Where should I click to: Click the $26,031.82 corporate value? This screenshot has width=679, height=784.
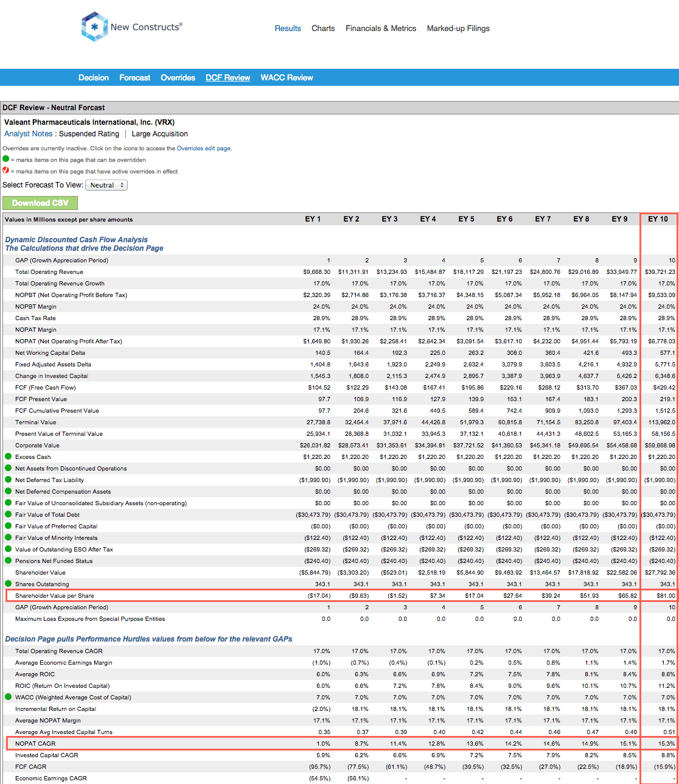315,445
